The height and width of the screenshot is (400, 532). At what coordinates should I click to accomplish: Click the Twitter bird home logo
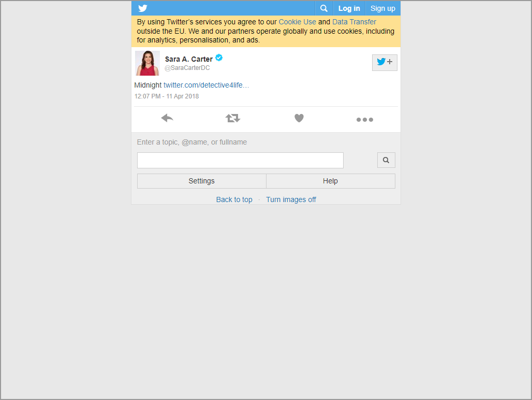click(143, 8)
